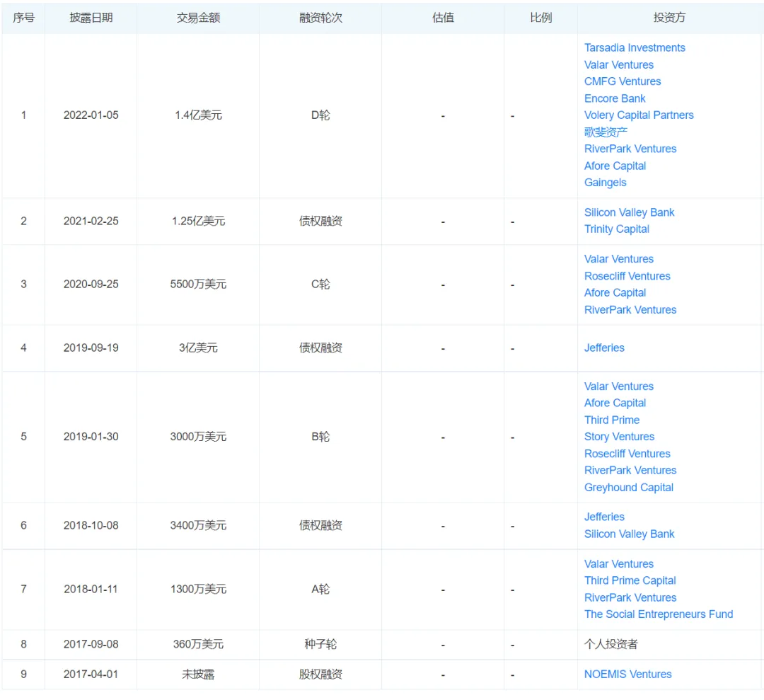
Task: Open Third Prime investor link
Action: [611, 420]
